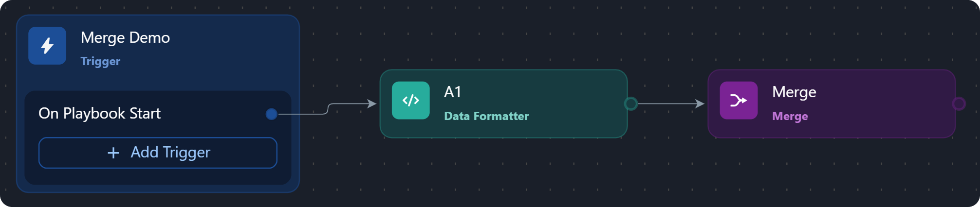Click the plus icon in Add Trigger
Image resolution: width=980 pixels, height=207 pixels.
[113, 153]
